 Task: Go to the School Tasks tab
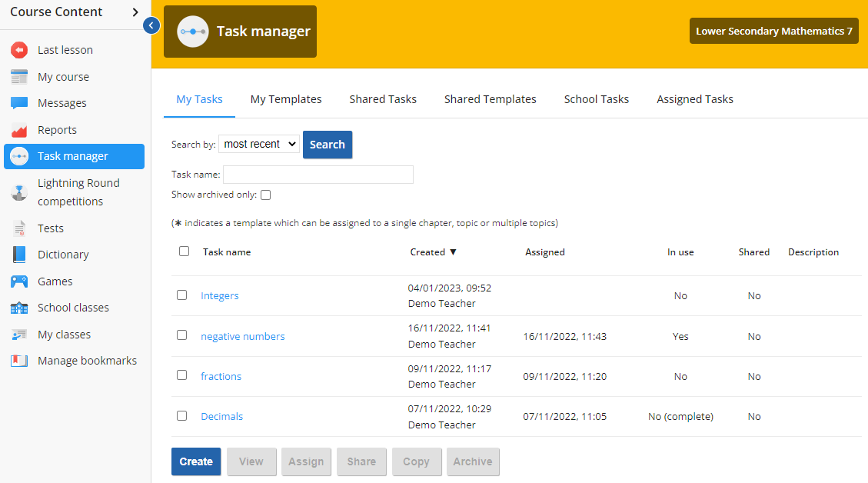(x=596, y=99)
